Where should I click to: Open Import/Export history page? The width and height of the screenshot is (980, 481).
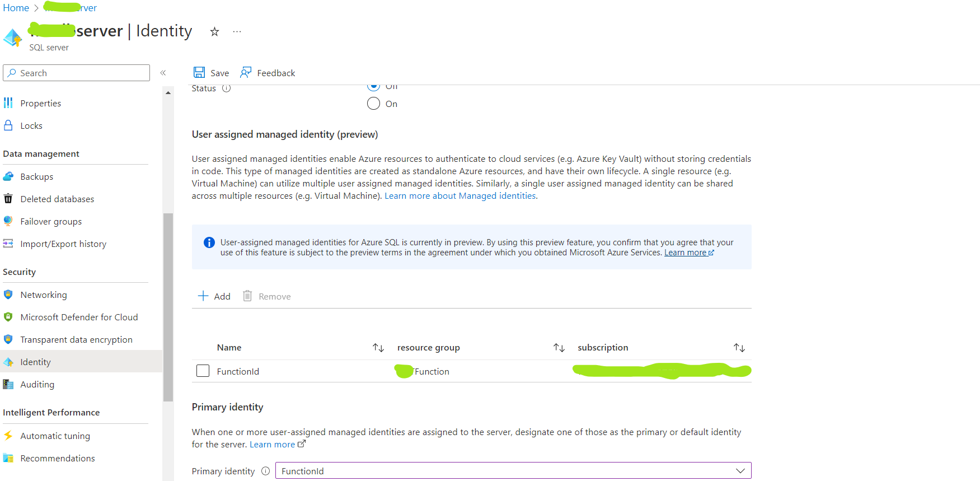coord(63,244)
